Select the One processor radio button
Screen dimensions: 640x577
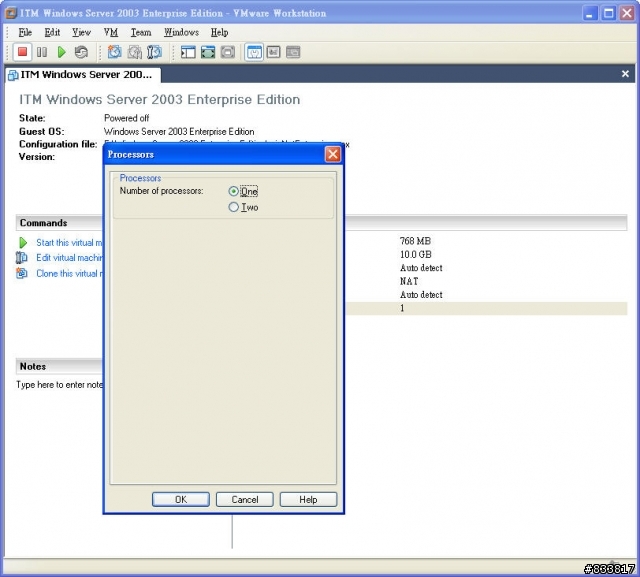[x=233, y=191]
